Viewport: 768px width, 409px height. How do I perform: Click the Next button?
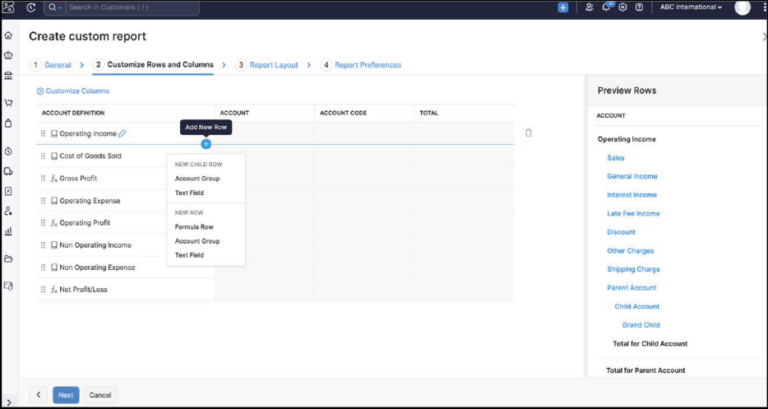click(66, 395)
